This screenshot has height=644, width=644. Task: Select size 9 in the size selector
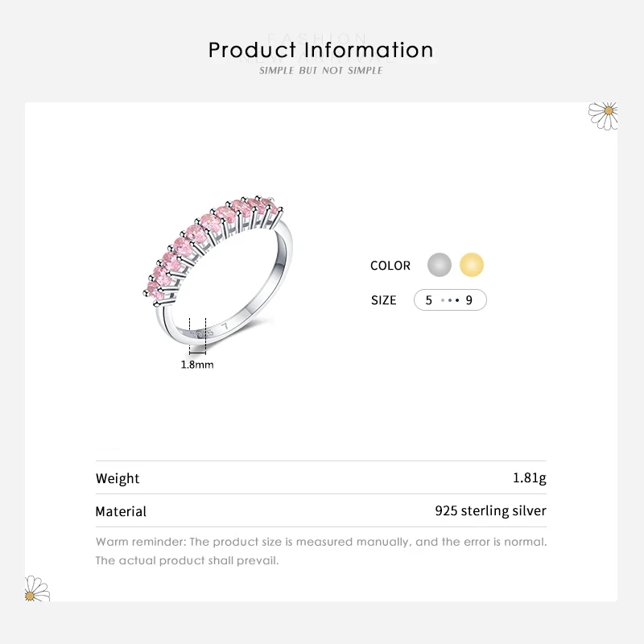469,300
